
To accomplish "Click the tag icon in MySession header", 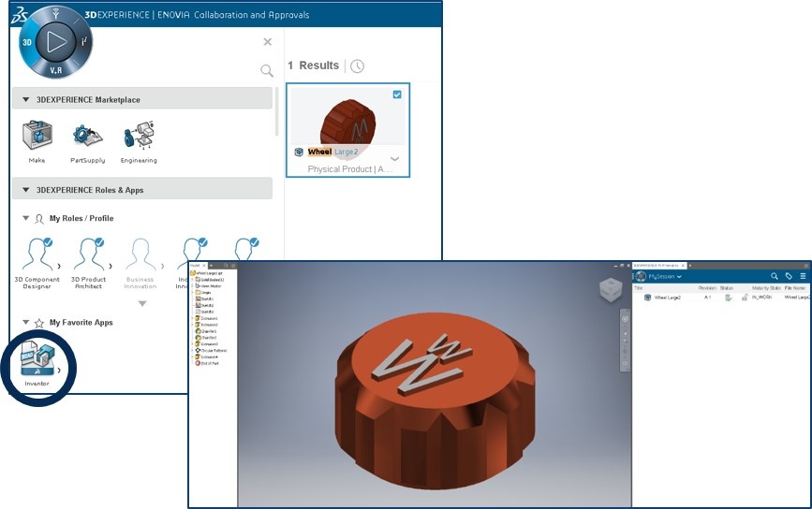I will 789,276.
